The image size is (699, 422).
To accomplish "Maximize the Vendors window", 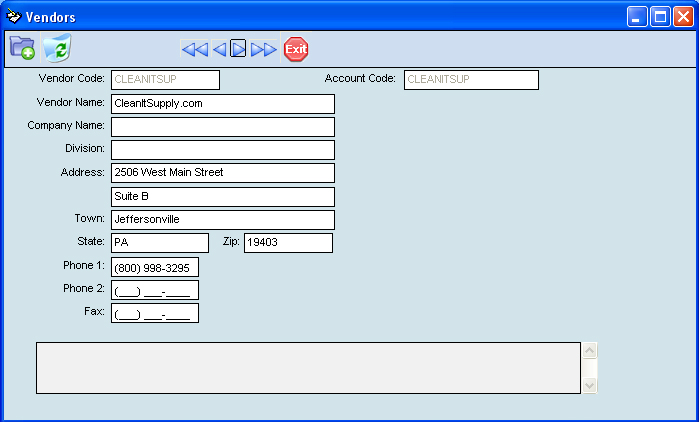I will (x=660, y=17).
